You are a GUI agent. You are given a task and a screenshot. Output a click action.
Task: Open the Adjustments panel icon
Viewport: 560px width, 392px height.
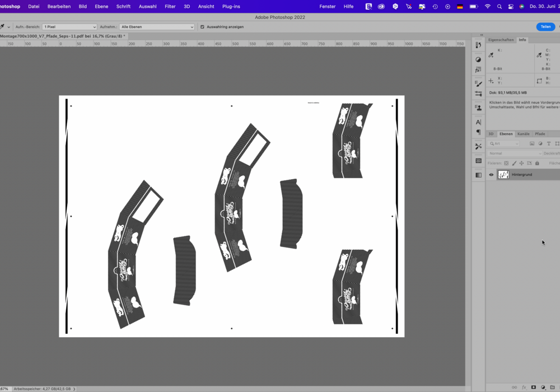pyautogui.click(x=478, y=59)
